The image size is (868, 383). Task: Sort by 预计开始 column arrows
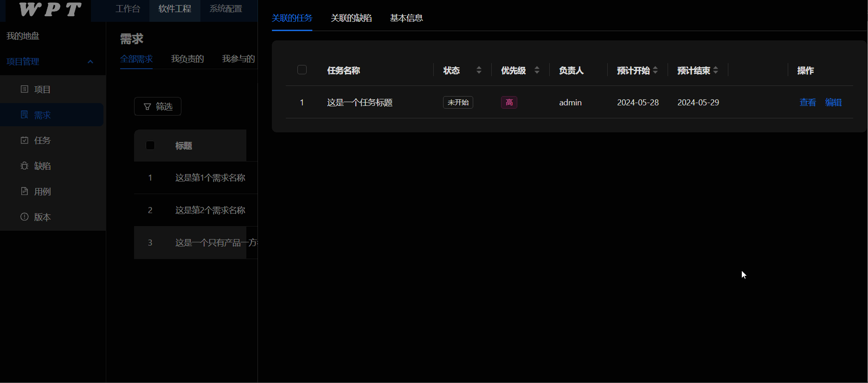click(655, 70)
